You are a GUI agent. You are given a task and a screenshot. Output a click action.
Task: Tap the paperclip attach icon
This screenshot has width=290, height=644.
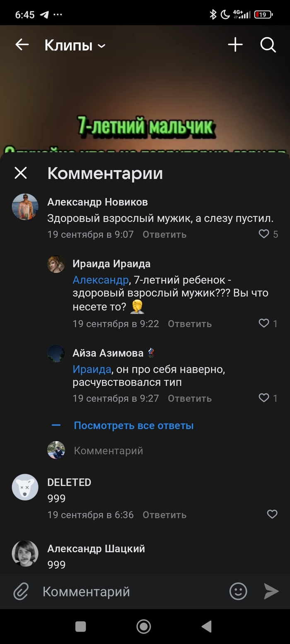[x=21, y=591]
